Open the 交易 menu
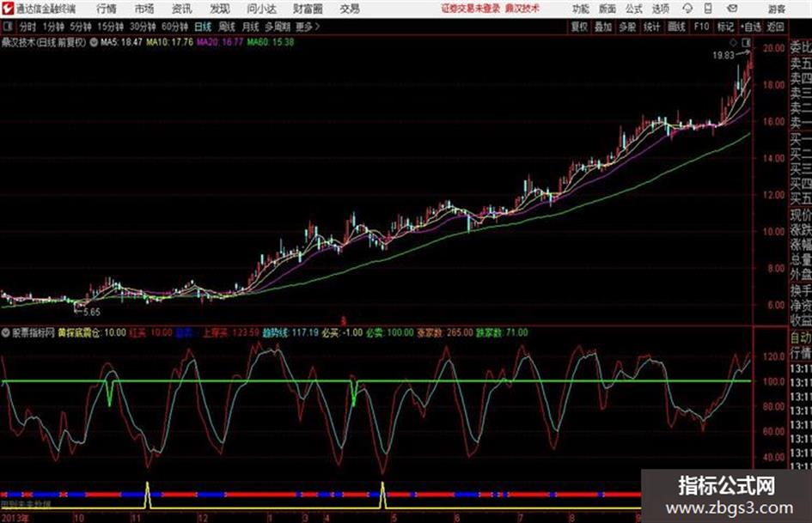 point(350,9)
